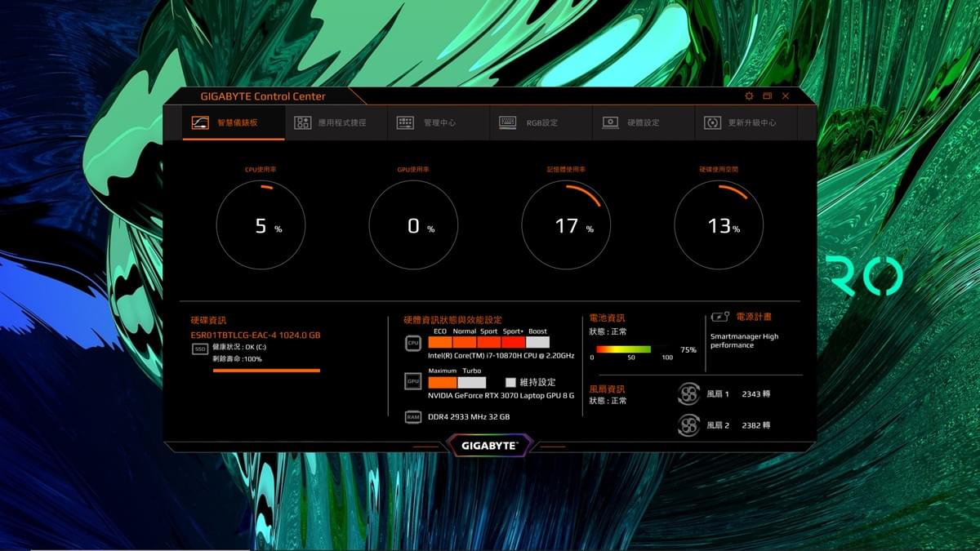Open the RGB設定 tab
The width and height of the screenshot is (980, 551).
(x=540, y=122)
